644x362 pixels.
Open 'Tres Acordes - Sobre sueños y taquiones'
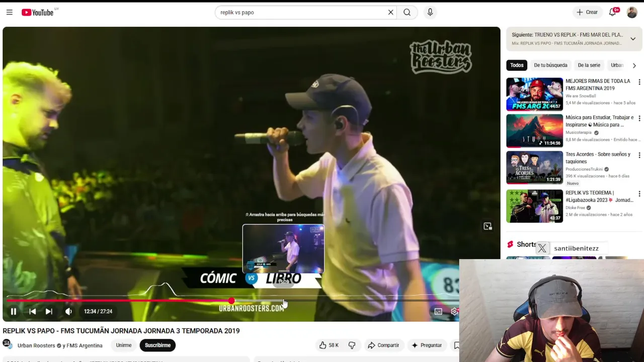tap(598, 158)
